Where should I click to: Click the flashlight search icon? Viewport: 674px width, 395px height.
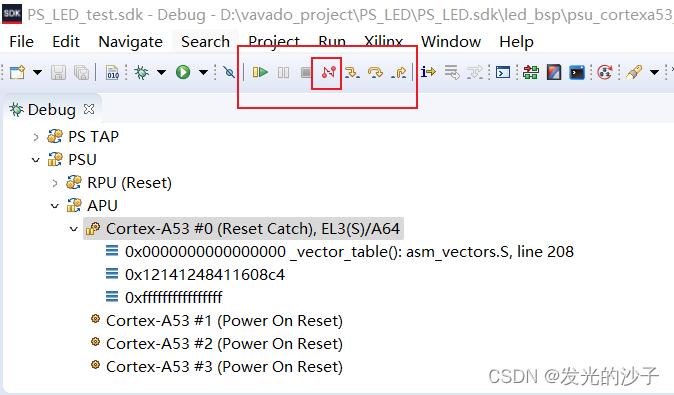point(634,72)
